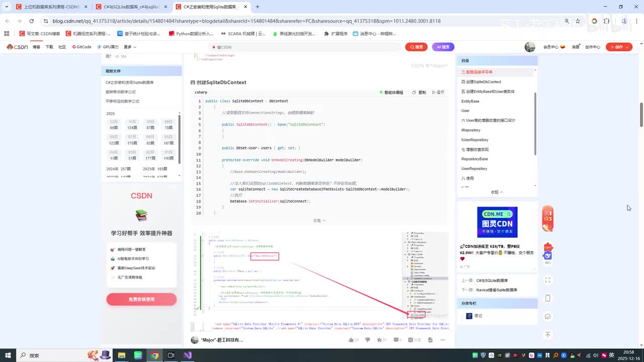Click the 'Major' author avatar in footer
This screenshot has width=644, height=362.
(195, 340)
